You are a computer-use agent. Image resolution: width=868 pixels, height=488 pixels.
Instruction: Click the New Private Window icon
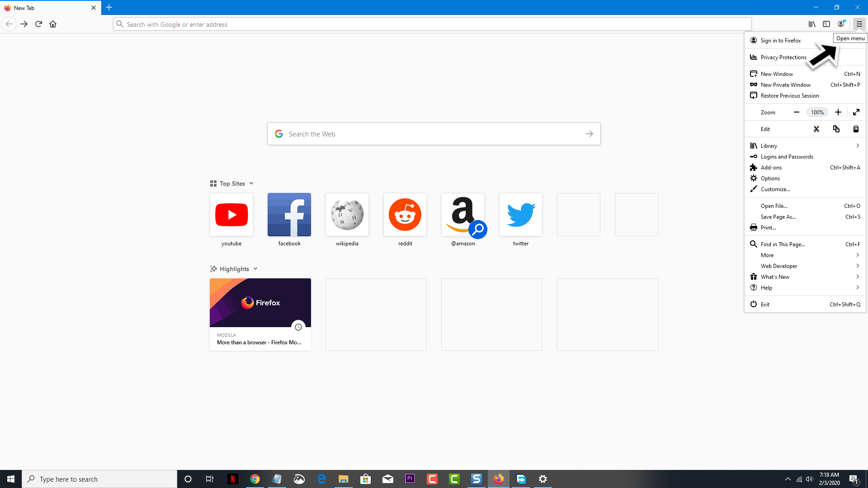tap(754, 84)
